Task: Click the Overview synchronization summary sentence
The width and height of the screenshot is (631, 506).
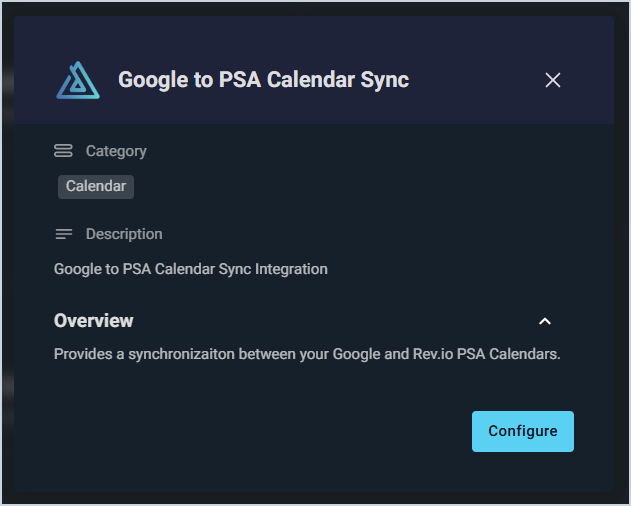Action: (x=307, y=354)
